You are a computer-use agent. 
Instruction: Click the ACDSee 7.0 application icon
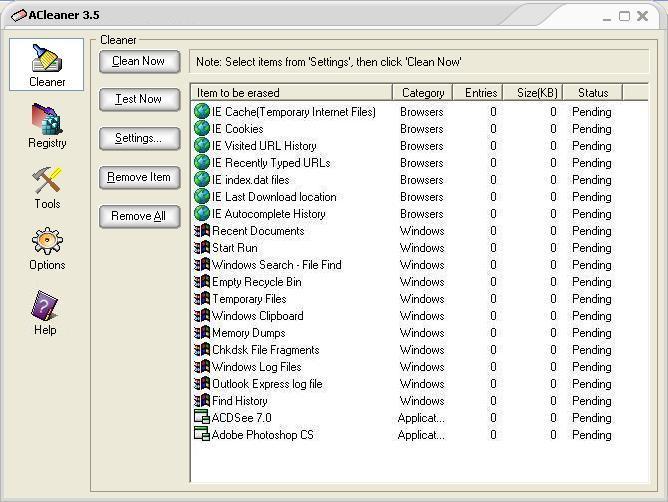point(202,418)
